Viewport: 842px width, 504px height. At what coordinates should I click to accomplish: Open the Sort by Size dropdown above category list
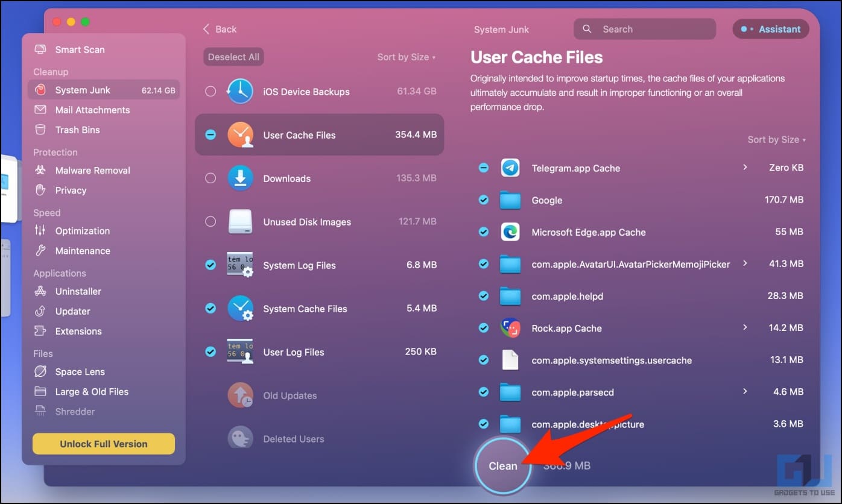[406, 57]
